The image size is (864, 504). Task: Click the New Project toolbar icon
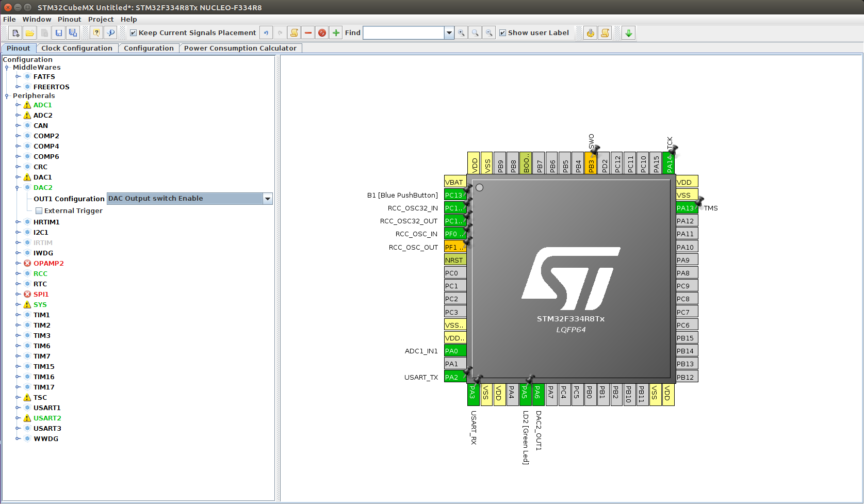pos(16,33)
